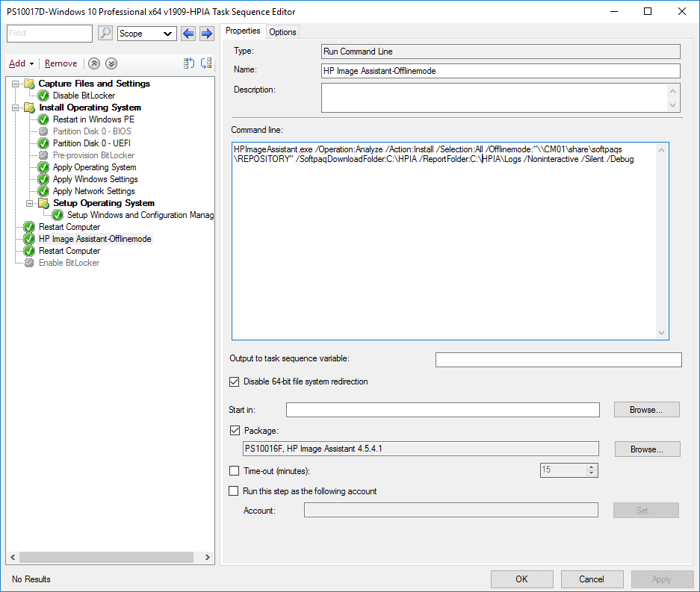Decrease the time-out minutes spinner

[592, 473]
